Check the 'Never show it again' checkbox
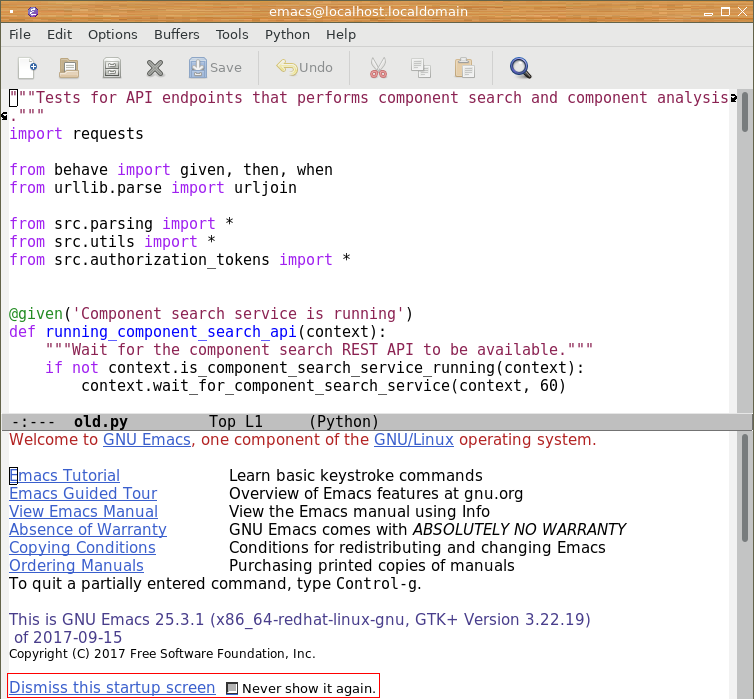The image size is (754, 699). pyautogui.click(x=232, y=688)
